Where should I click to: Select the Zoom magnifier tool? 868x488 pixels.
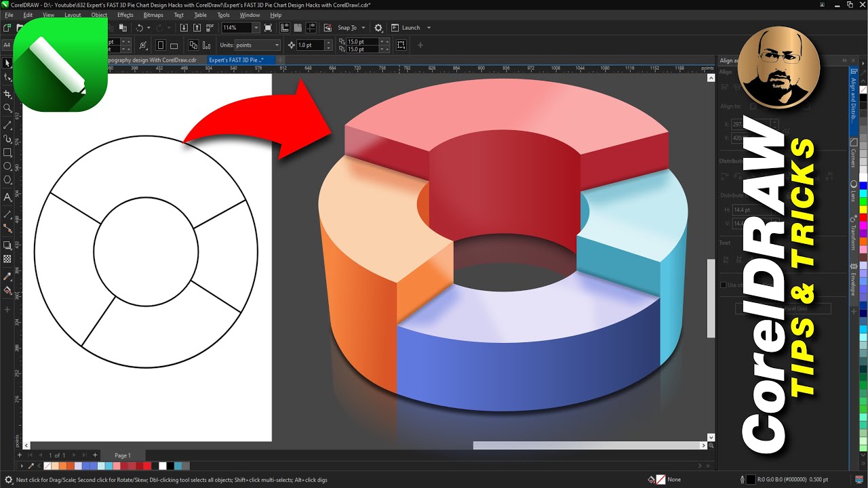coord(7,108)
